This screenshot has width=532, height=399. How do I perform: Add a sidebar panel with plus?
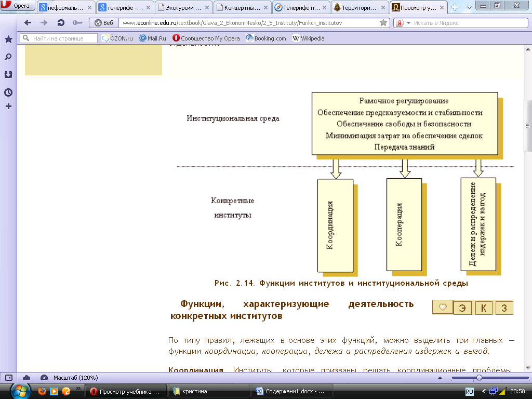point(8,107)
